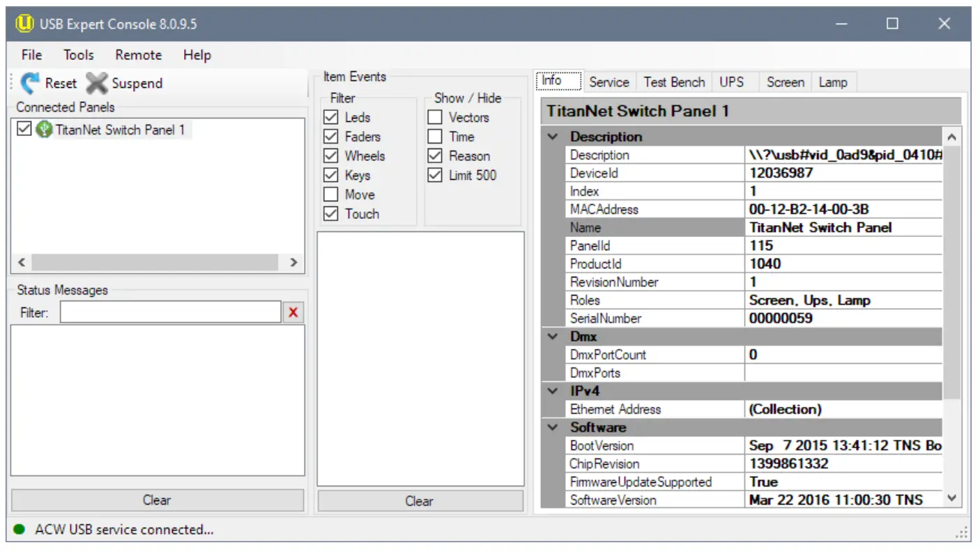Select the DeviceId value 12036987
Screen dimensions: 980x552
point(781,173)
